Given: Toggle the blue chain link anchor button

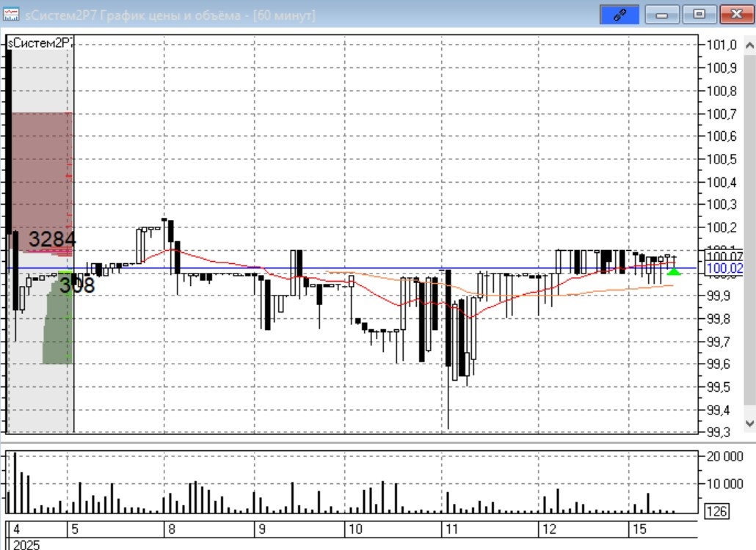Looking at the screenshot, I should coord(619,15).
